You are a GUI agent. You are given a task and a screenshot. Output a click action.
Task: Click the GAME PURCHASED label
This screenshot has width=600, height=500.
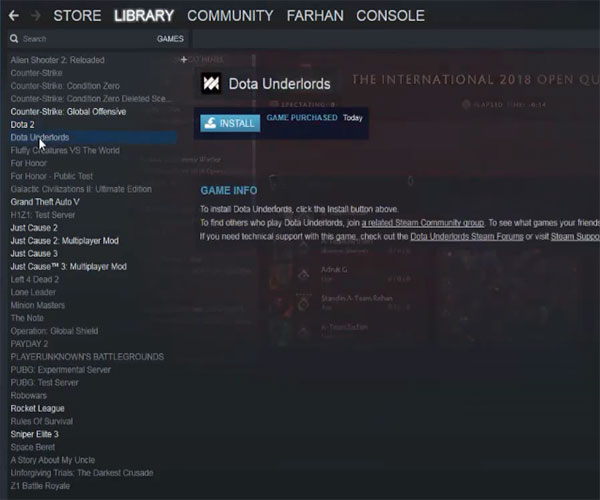[x=302, y=117]
